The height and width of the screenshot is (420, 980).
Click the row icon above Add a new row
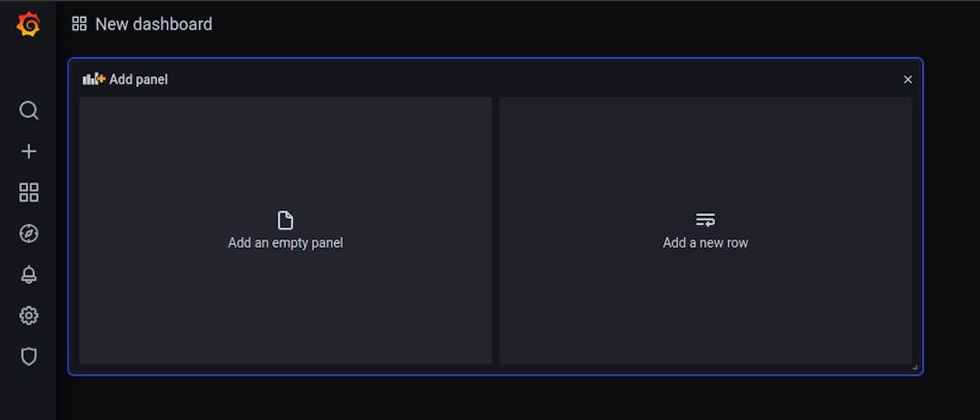[705, 220]
